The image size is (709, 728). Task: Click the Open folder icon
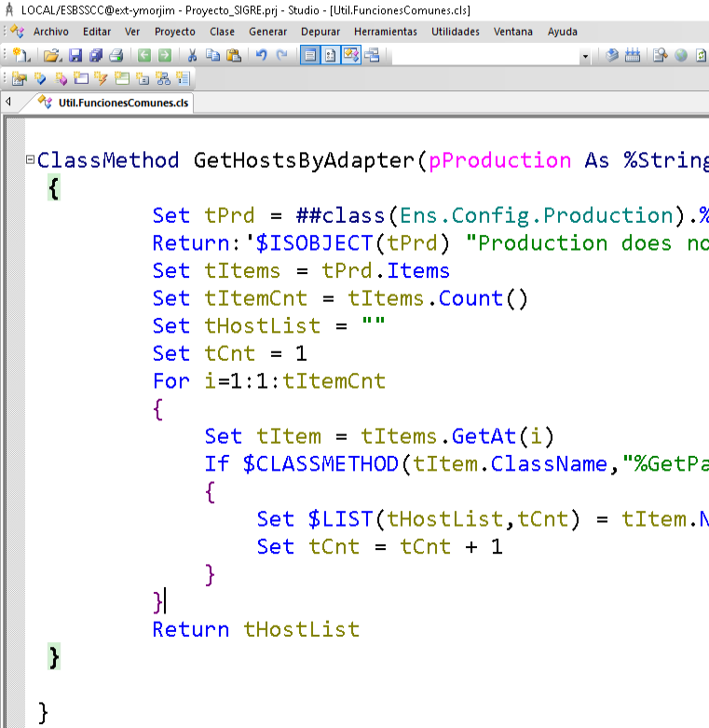(x=52, y=56)
